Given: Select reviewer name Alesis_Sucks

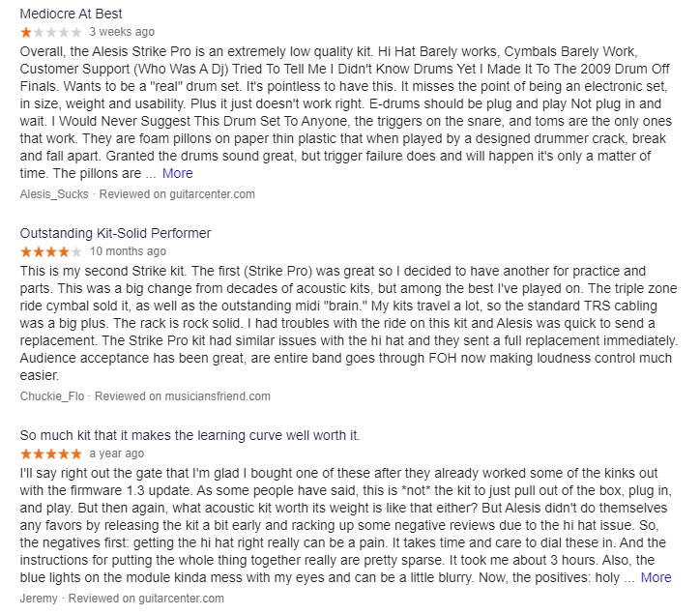Looking at the screenshot, I should tap(54, 194).
